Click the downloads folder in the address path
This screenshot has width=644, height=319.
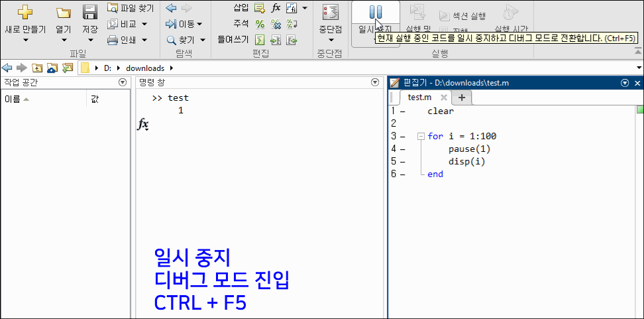(x=145, y=68)
